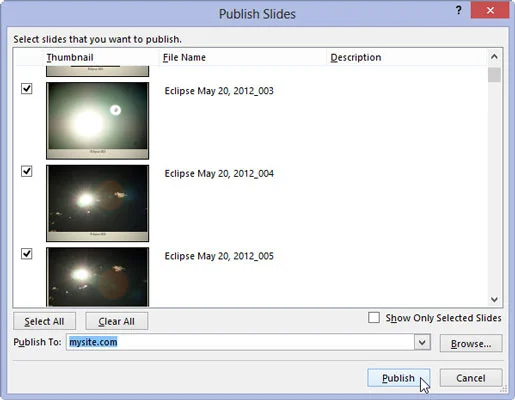The height and width of the screenshot is (400, 515).
Task: Sort by the File Name column header
Action: [184, 57]
